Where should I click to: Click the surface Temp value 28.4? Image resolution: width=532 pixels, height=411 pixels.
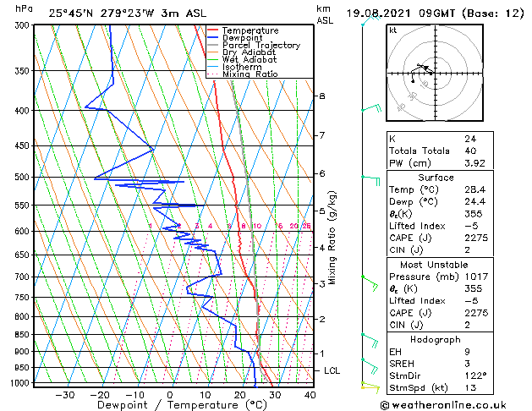tap(475, 189)
